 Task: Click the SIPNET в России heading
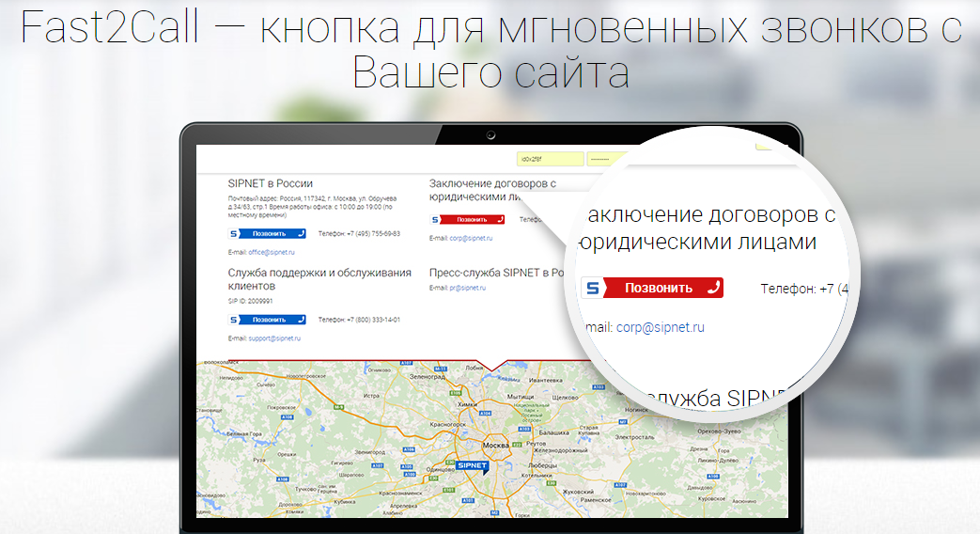pyautogui.click(x=270, y=183)
